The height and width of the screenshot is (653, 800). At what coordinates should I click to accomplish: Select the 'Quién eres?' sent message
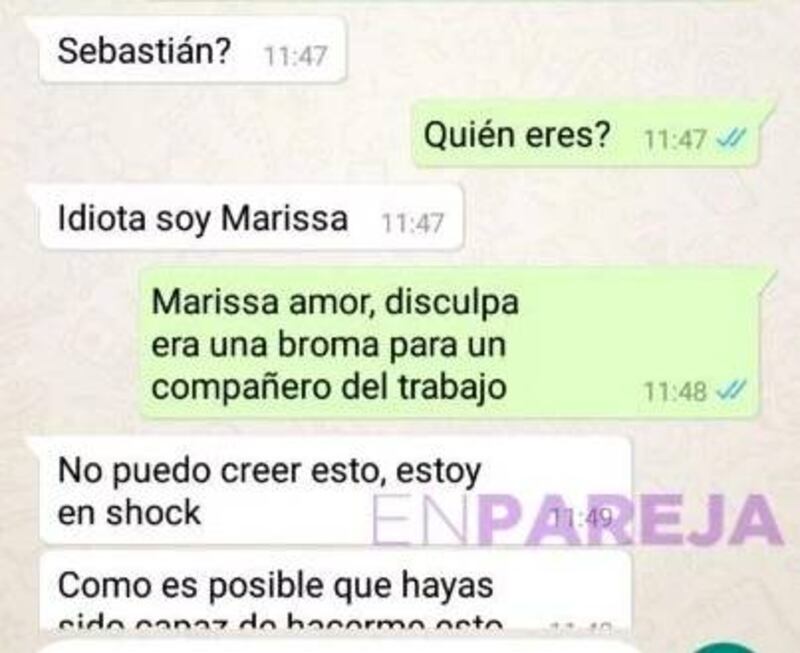(585, 135)
